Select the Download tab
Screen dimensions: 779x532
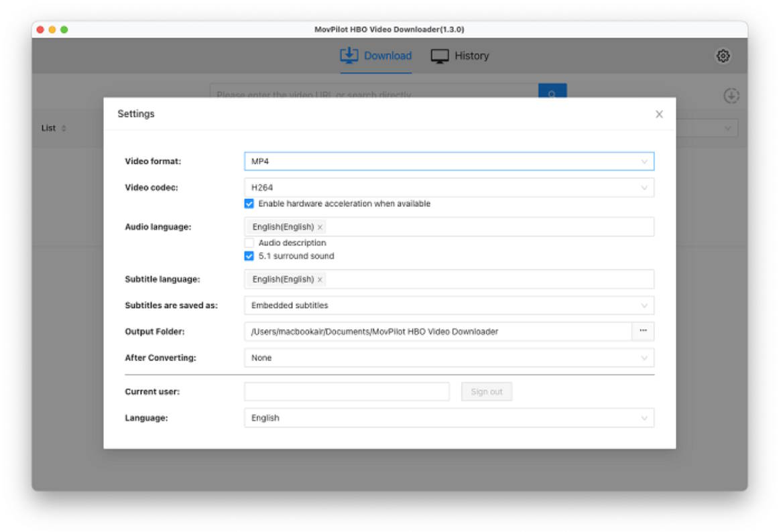(376, 56)
